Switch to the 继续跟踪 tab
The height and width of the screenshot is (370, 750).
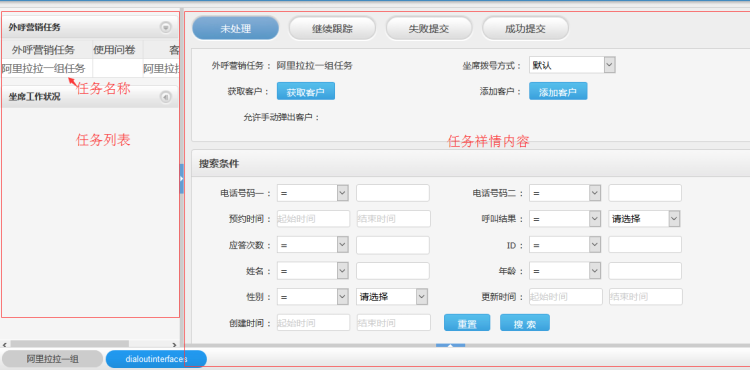[332, 28]
